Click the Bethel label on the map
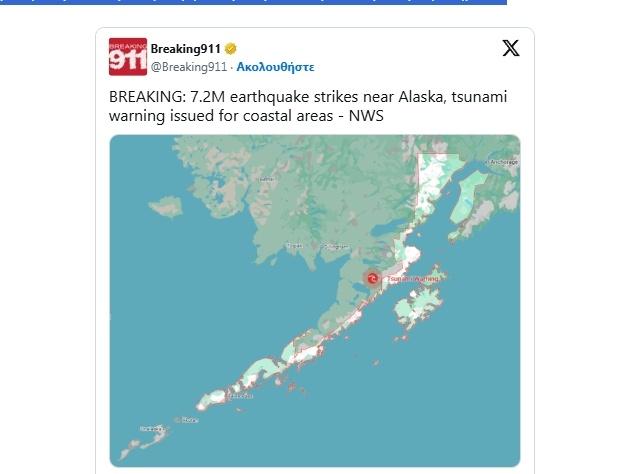 click(265, 179)
